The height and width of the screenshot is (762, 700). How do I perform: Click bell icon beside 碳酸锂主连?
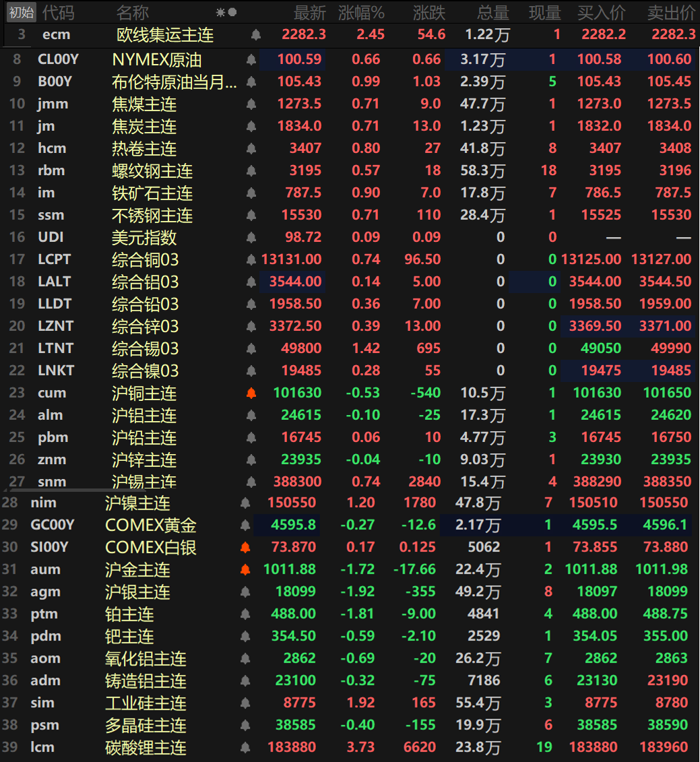pyautogui.click(x=245, y=748)
